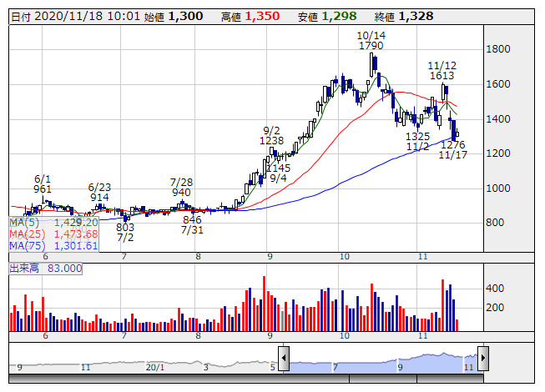Screen dimensions: 545x392
Task: Click the 846 7/31 low label
Action: [x=192, y=224]
